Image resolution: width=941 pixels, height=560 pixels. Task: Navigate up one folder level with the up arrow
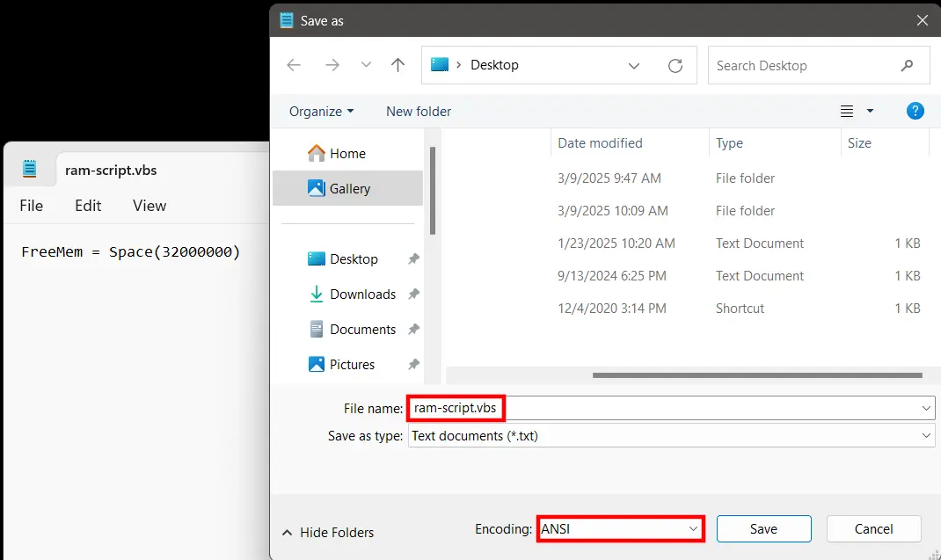[x=397, y=64]
